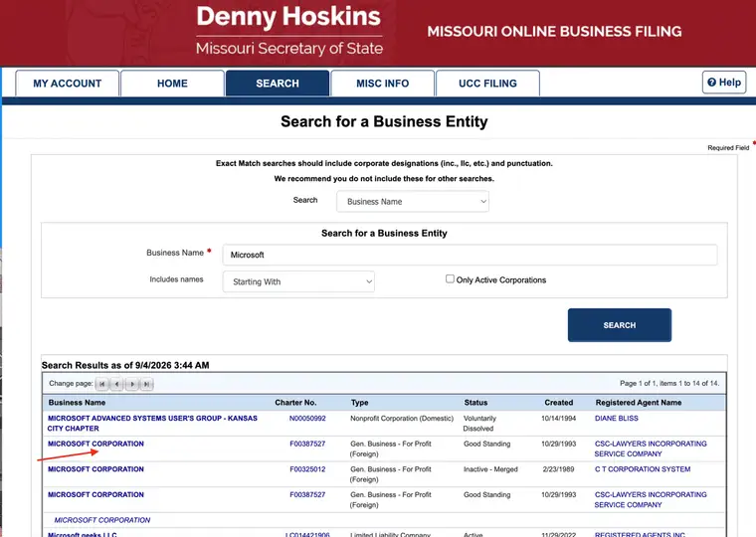Go to previous results page icon
Viewport: 756px width, 537px height.
click(116, 384)
